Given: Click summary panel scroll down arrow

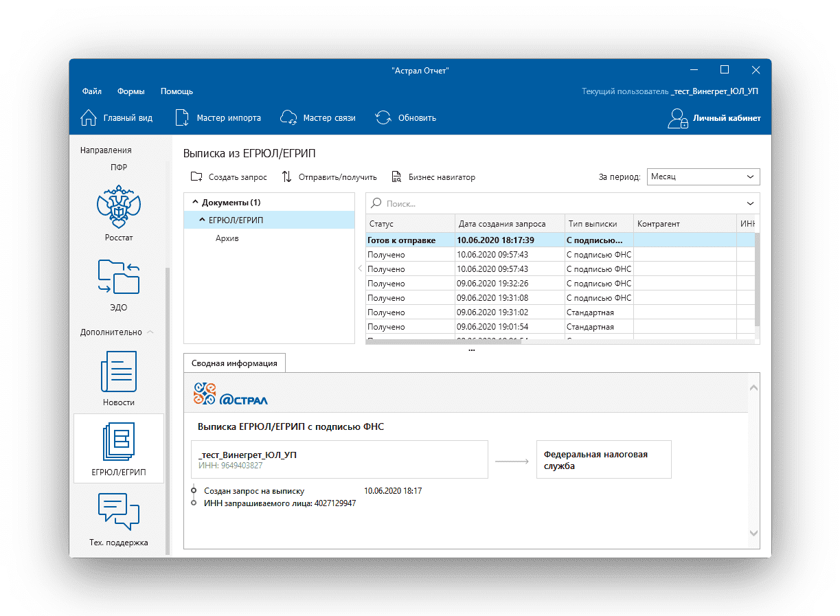Looking at the screenshot, I should click(x=753, y=533).
